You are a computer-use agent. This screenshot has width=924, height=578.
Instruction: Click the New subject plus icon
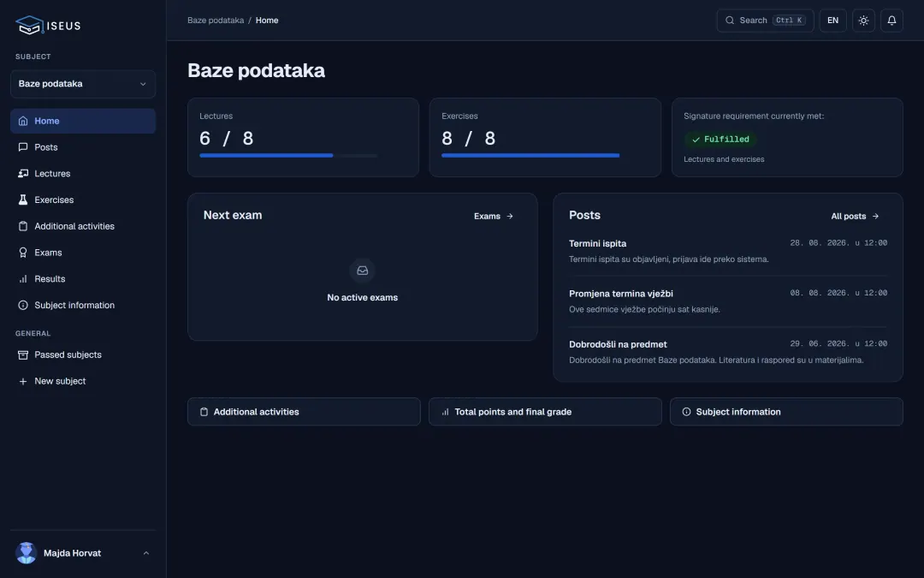point(23,381)
